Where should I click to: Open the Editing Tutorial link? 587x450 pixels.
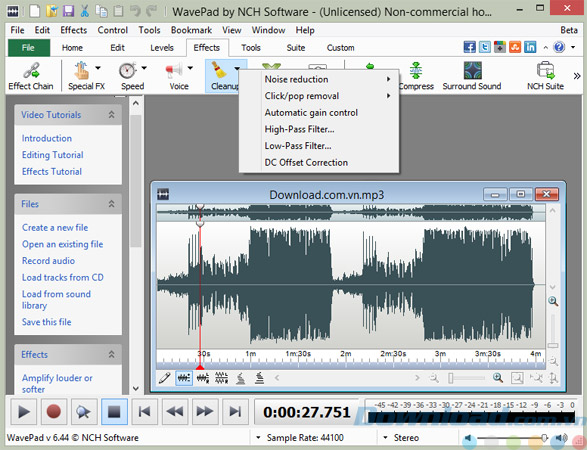53,155
